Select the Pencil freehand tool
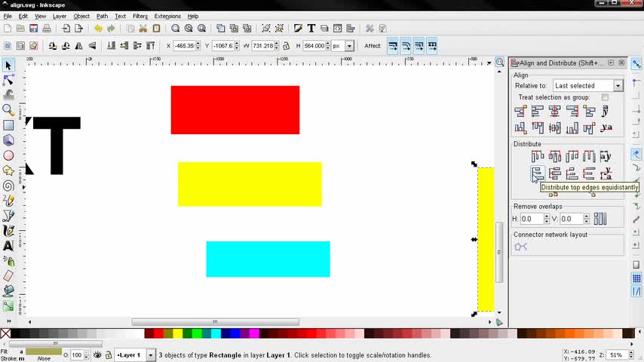This screenshot has width=644, height=362. 8,201
